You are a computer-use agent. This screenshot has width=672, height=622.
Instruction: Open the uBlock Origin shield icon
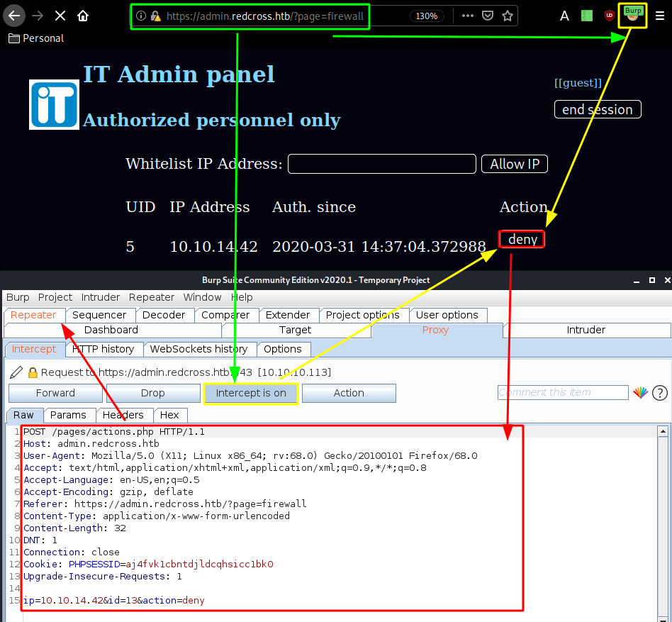tap(609, 16)
